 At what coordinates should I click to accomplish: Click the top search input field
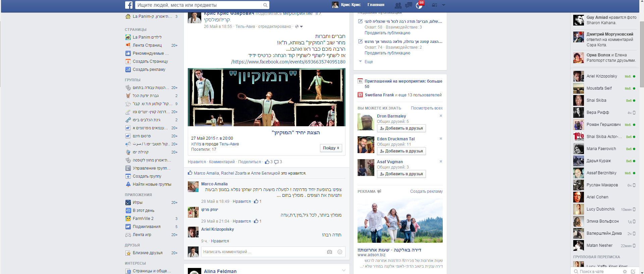point(199,5)
